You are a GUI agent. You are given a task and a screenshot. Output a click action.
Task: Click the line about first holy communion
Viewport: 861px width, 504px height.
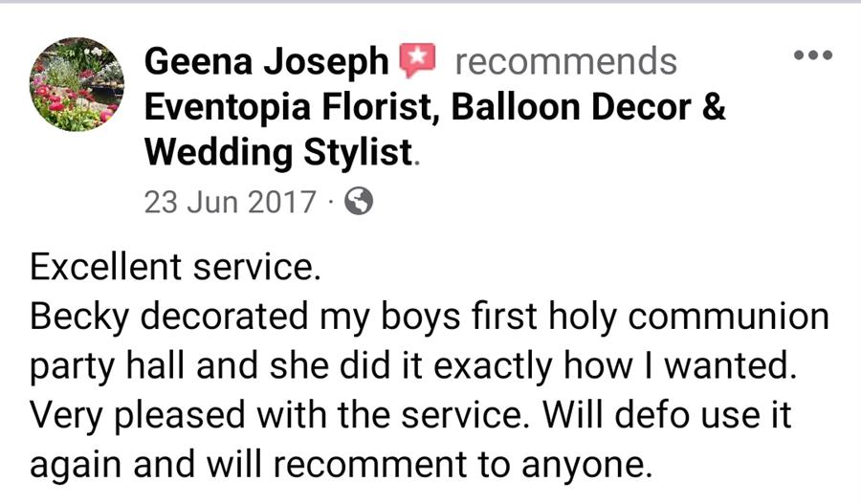430,318
